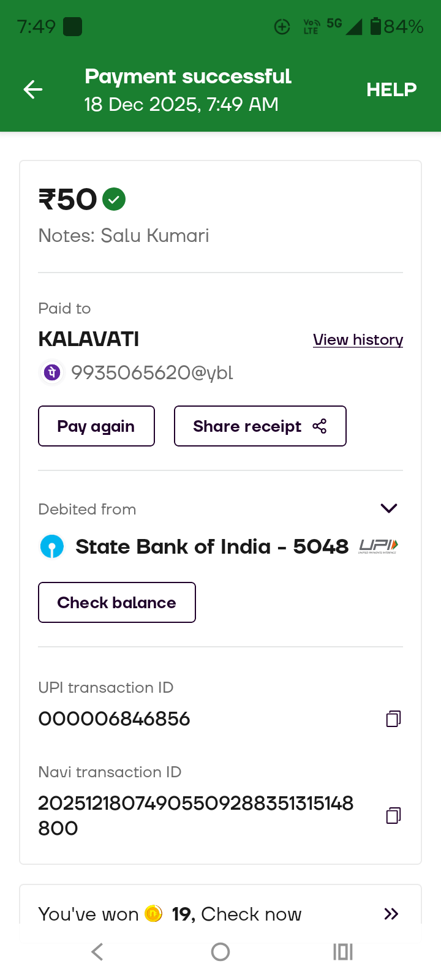The width and height of the screenshot is (441, 980).
Task: Tap Android home navigation button
Action: [x=221, y=952]
